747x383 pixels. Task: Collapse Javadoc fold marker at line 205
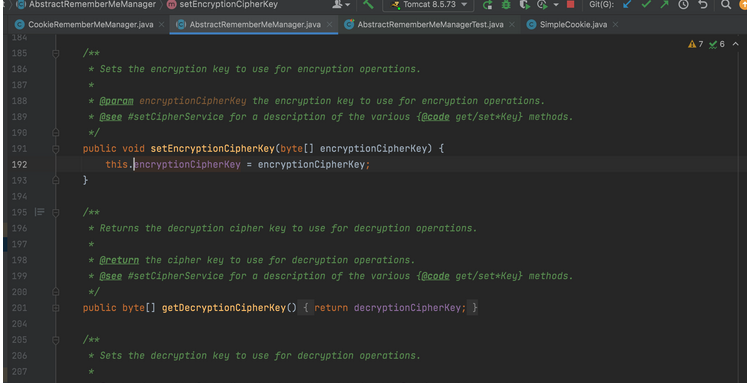pos(56,340)
